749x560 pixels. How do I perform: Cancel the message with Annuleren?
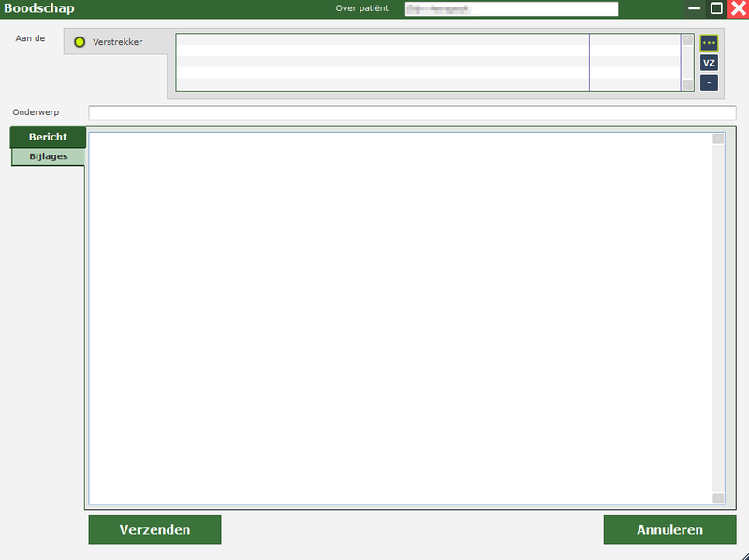tap(669, 529)
